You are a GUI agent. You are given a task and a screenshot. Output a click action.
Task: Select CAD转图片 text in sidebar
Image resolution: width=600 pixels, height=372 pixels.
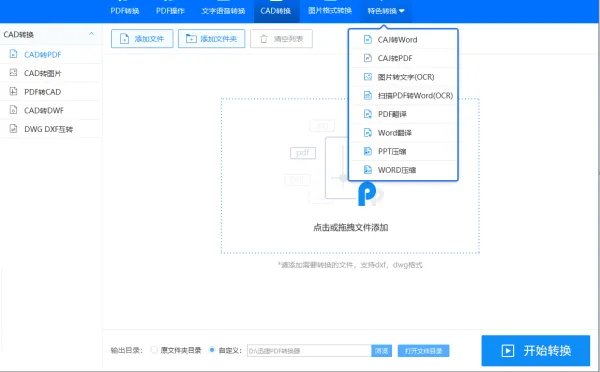pyautogui.click(x=42, y=73)
